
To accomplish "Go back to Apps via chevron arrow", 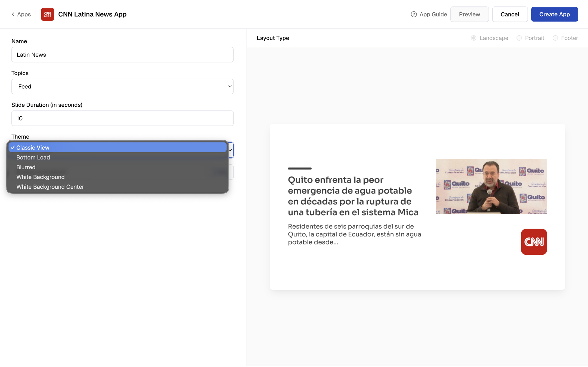I will click(x=13, y=14).
